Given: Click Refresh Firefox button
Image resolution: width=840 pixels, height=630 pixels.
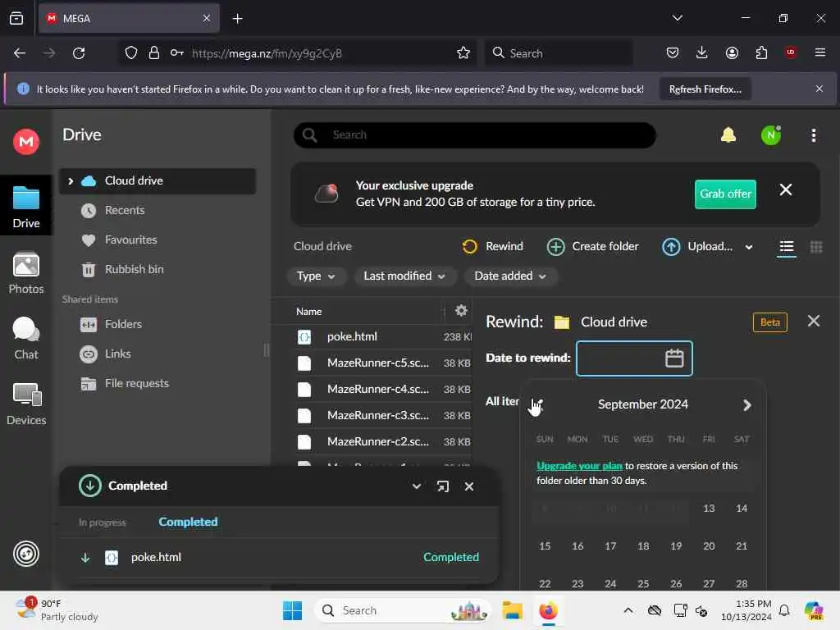Looking at the screenshot, I should (705, 89).
